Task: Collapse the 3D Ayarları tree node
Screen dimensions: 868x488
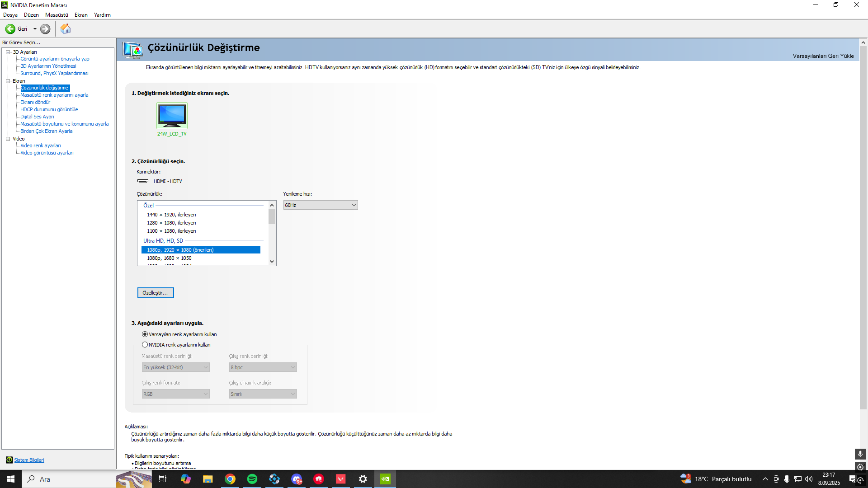Action: [x=8, y=52]
